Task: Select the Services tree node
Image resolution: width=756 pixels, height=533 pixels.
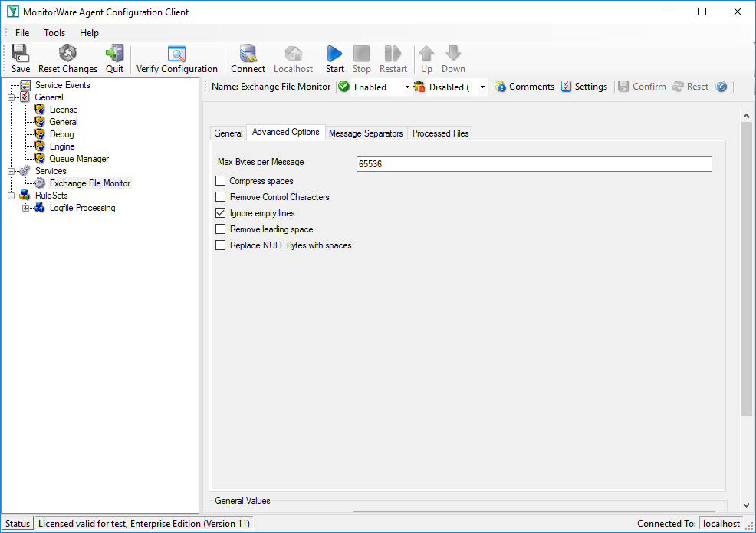Action: coord(51,171)
